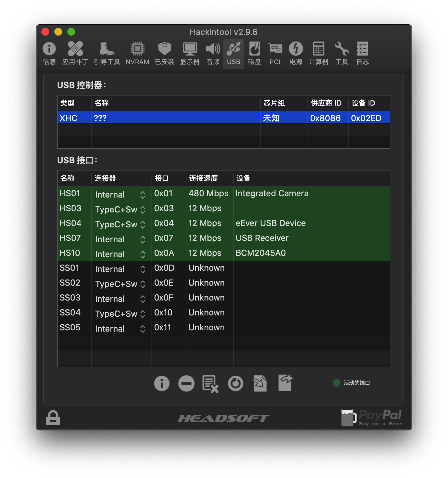Export USB kext with share icon

coord(285,383)
